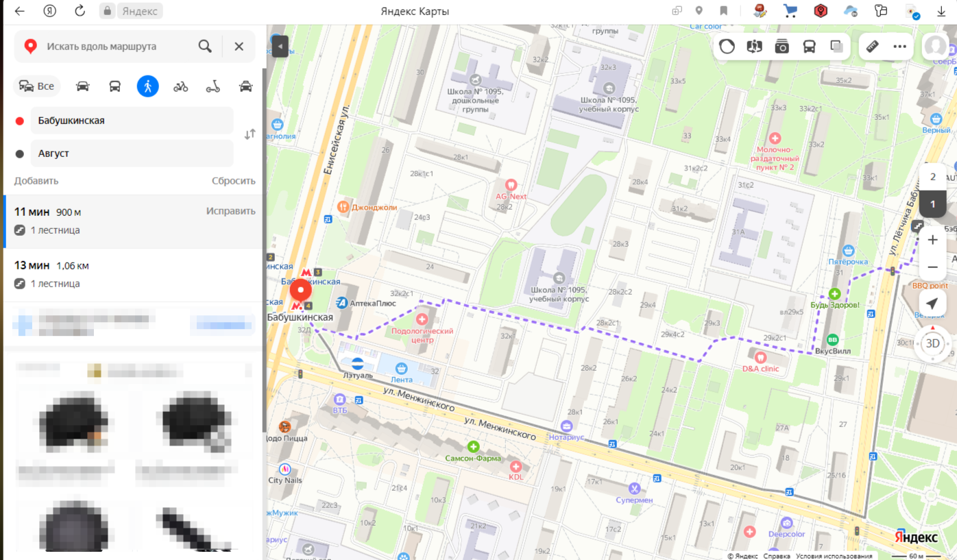The height and width of the screenshot is (560, 957).
Task: Select floor 1 in the floor switcher
Action: (x=932, y=204)
